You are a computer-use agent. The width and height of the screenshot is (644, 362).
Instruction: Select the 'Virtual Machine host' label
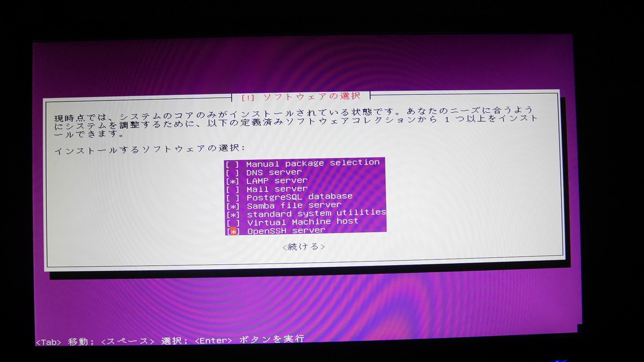click(302, 222)
